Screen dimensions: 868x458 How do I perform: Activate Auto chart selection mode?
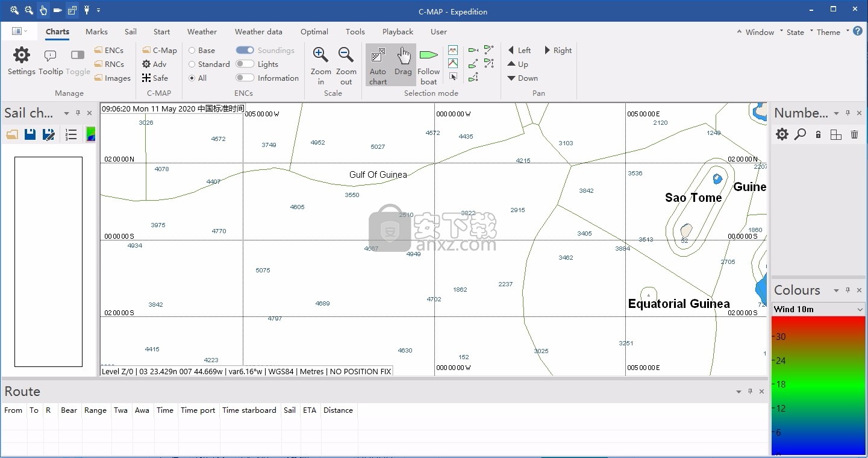coord(378,64)
